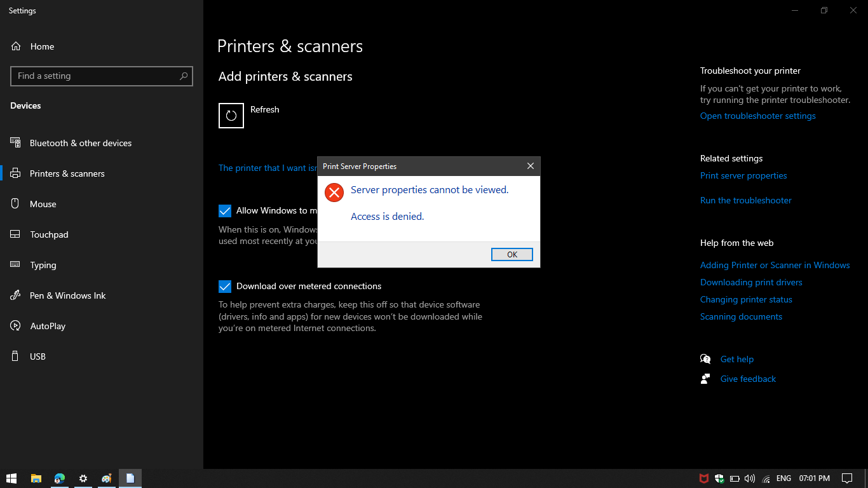Click McAfee tray icon

(x=704, y=478)
